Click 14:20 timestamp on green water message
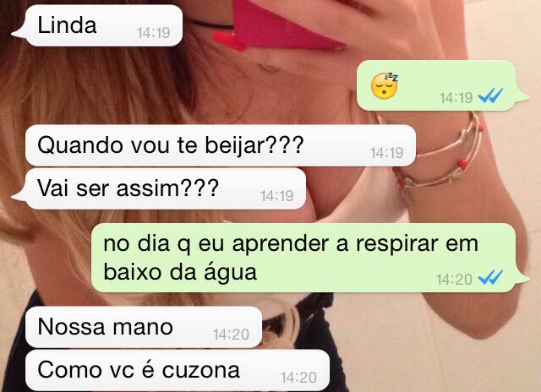 pos(454,280)
